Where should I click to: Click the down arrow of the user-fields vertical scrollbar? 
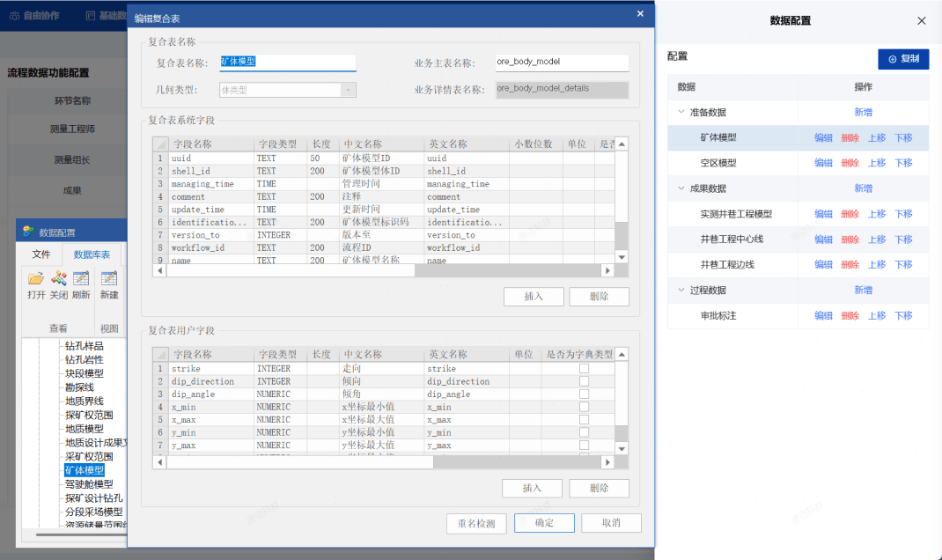[x=622, y=449]
